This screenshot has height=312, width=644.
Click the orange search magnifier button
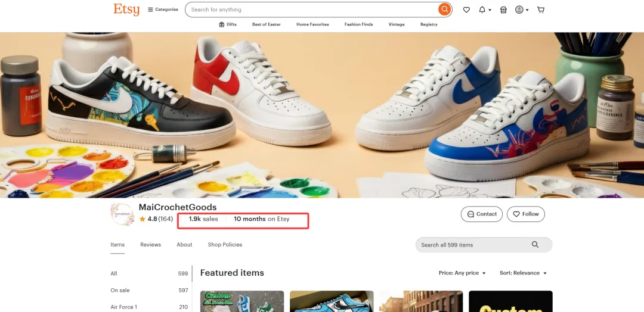[444, 10]
